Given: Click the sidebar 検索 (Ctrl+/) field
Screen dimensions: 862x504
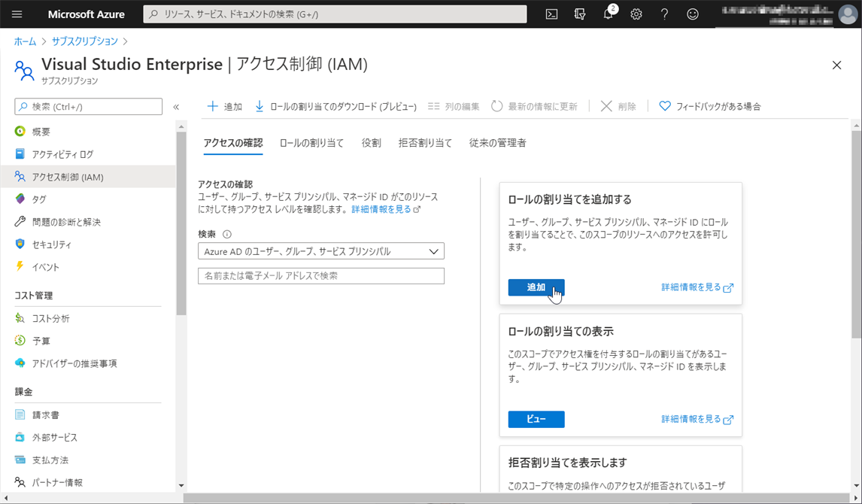Looking at the screenshot, I should point(89,107).
